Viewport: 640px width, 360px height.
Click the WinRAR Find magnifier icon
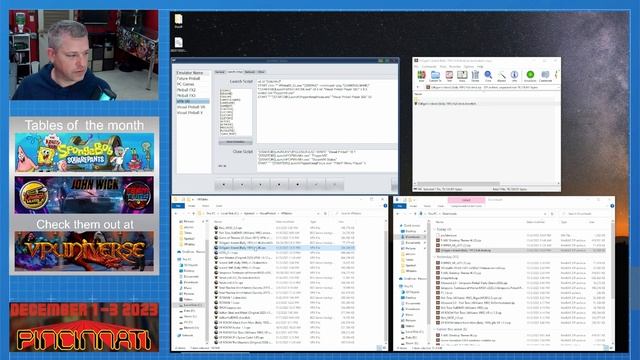(488, 75)
